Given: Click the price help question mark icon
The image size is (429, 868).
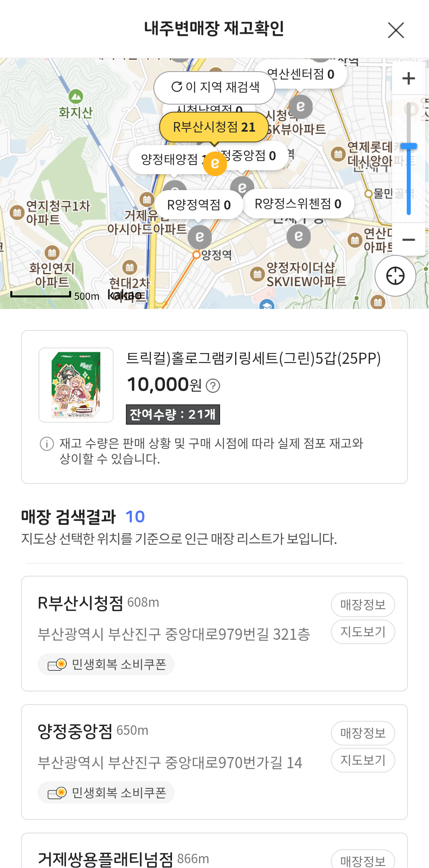Looking at the screenshot, I should point(213,386).
